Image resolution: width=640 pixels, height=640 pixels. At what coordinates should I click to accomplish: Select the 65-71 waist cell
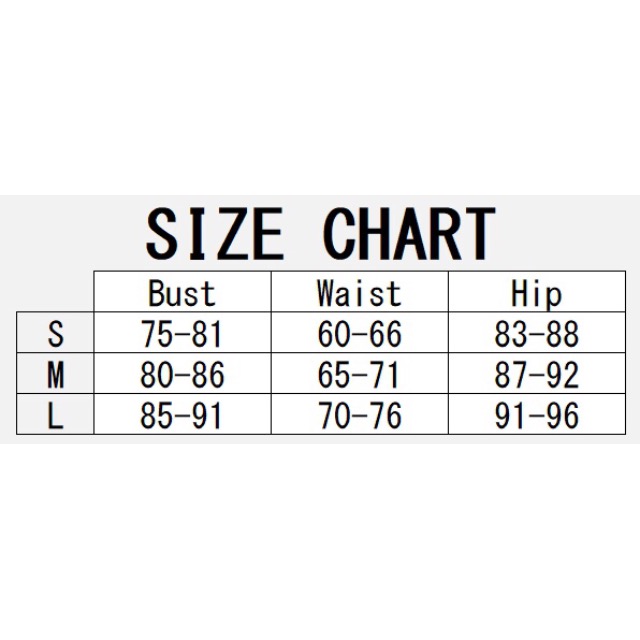pyautogui.click(x=360, y=373)
